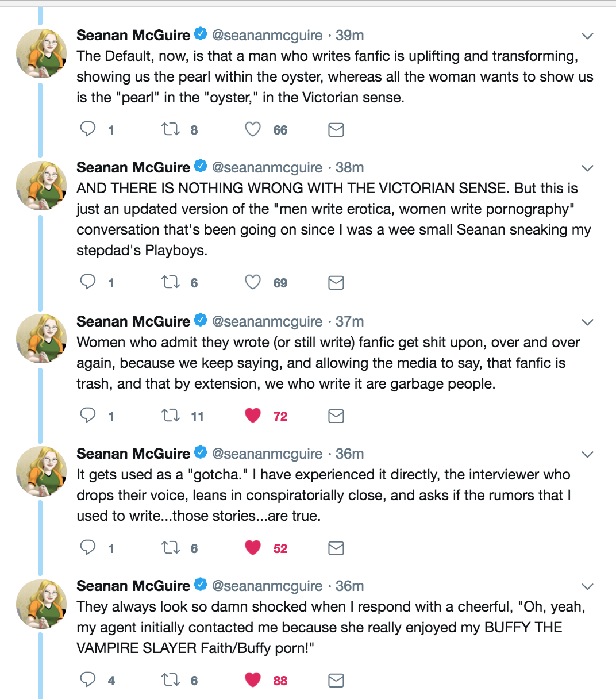Open the Seanan McGuire profile name on the 38m tweet
The height and width of the screenshot is (699, 616).
click(133, 167)
